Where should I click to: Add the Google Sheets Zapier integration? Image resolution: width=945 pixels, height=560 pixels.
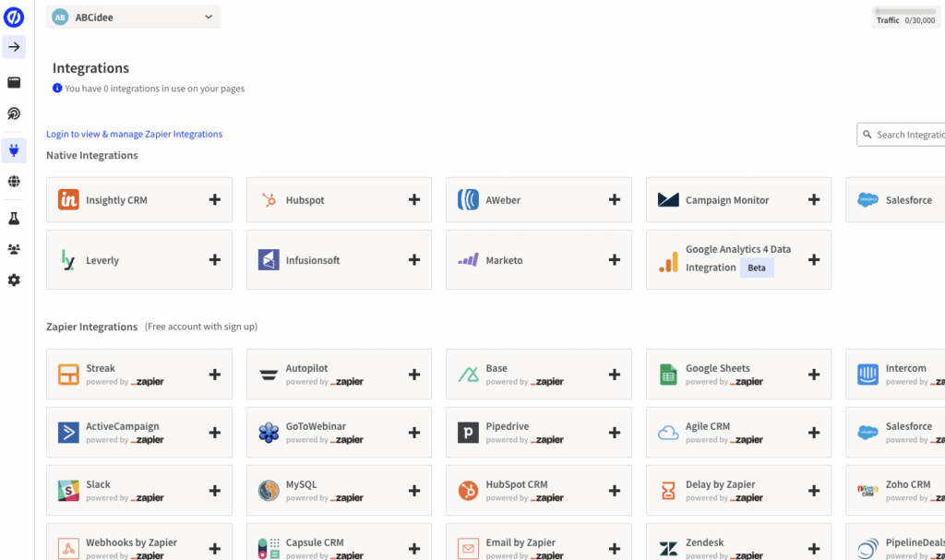pos(814,375)
